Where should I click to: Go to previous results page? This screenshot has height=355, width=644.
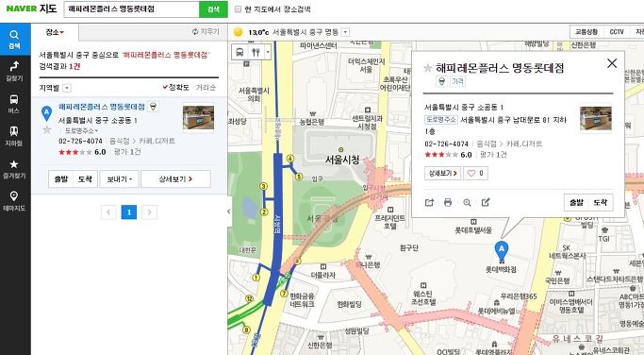pos(108,212)
